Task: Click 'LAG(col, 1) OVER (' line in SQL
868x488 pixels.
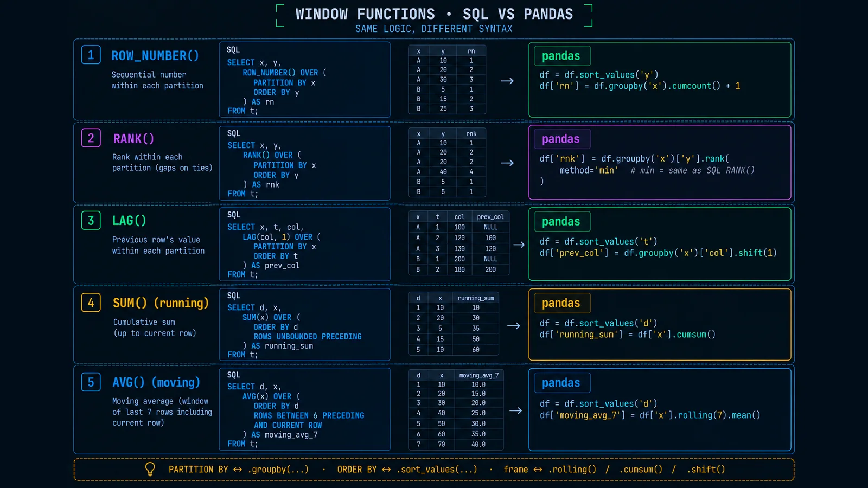Action: point(282,237)
